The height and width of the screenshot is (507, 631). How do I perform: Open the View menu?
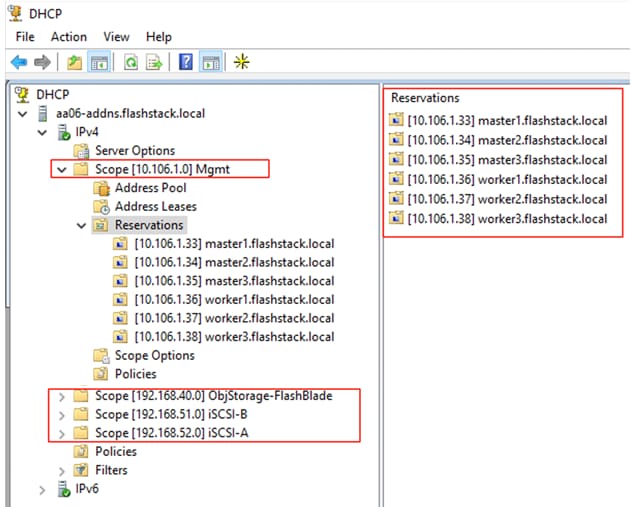pyautogui.click(x=116, y=37)
